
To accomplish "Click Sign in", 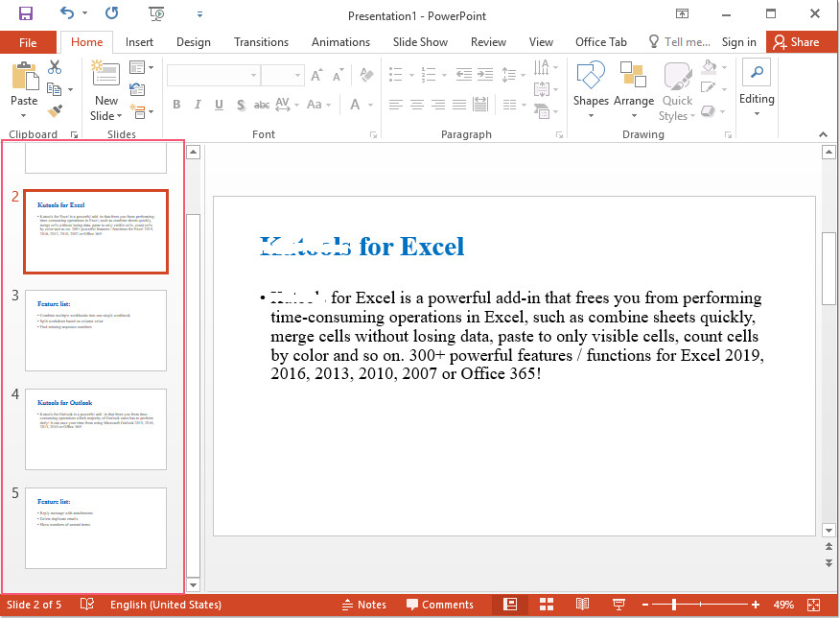I will point(738,42).
